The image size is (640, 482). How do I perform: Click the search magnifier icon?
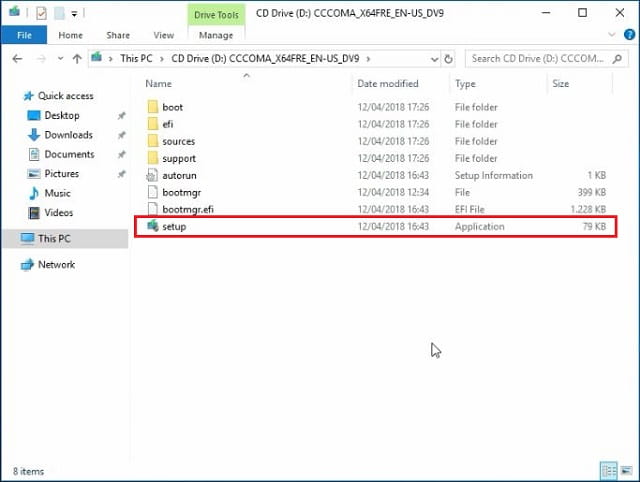(x=618, y=59)
